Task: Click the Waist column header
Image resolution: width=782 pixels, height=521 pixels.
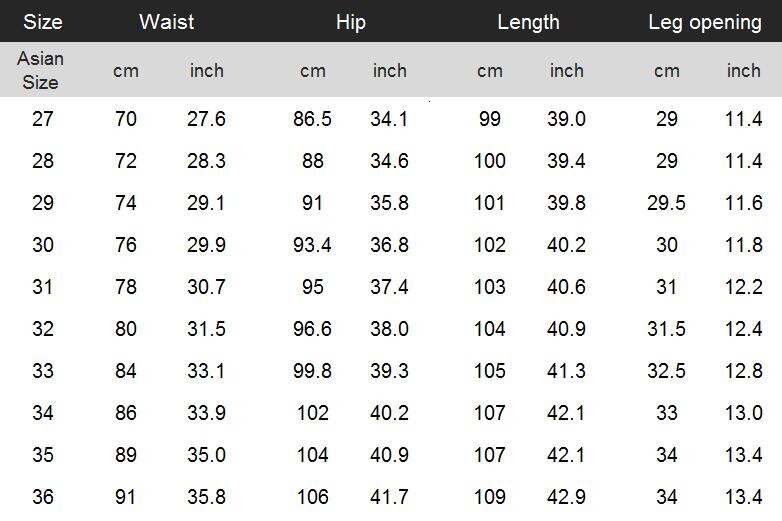Action: [166, 21]
